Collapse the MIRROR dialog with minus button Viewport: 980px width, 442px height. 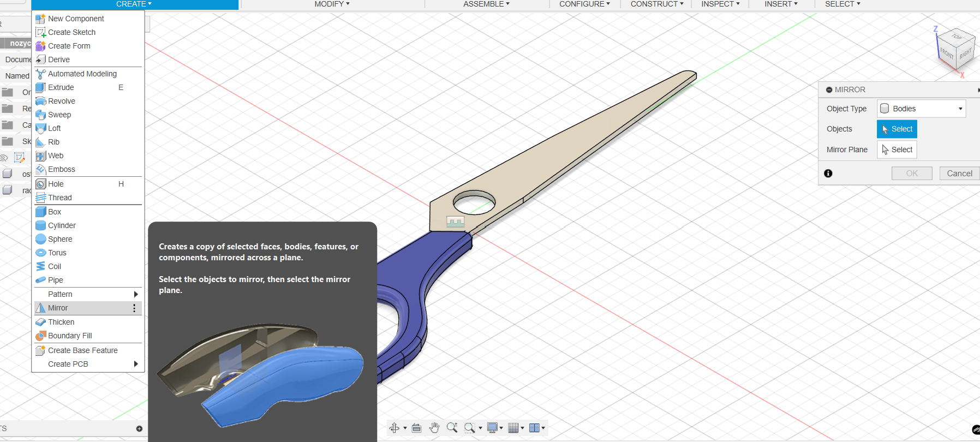tap(829, 89)
